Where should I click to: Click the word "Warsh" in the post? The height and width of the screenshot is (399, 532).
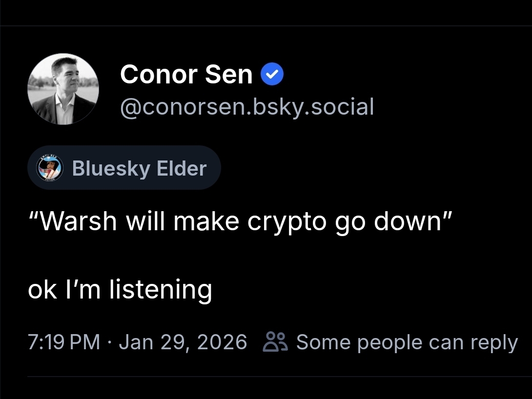78,222
